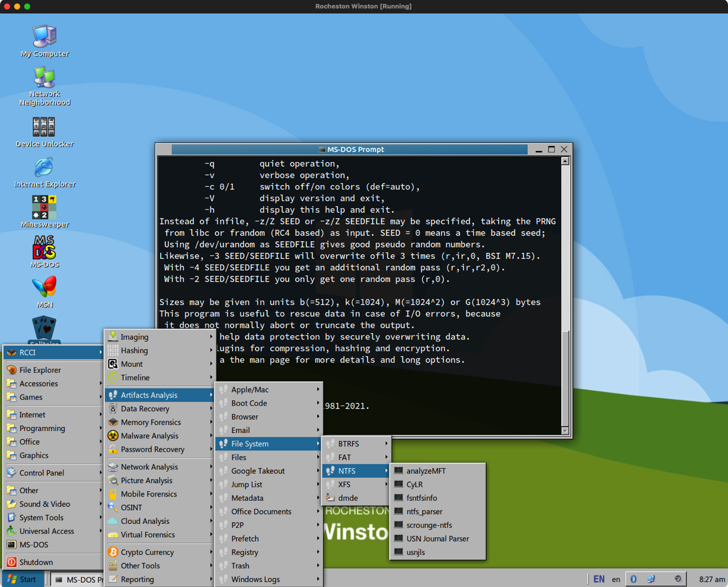Click the Bluetooth icon in system tray
Screen dimensions: 728x587
[x=633, y=579]
